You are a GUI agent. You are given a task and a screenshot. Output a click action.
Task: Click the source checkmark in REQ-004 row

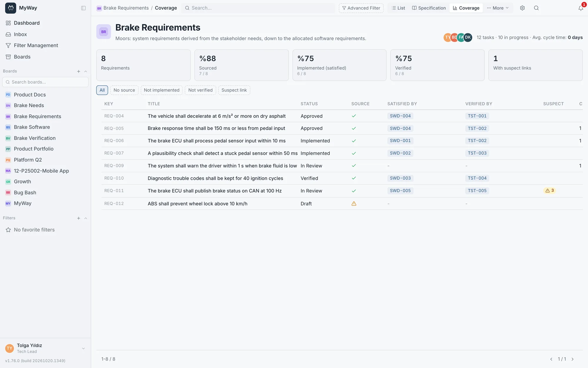coord(354,116)
